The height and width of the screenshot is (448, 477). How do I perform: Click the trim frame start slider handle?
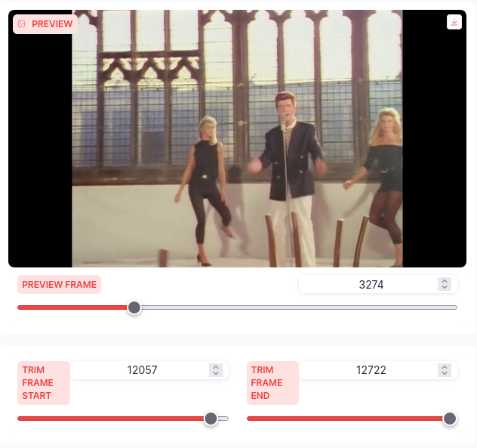point(211,419)
